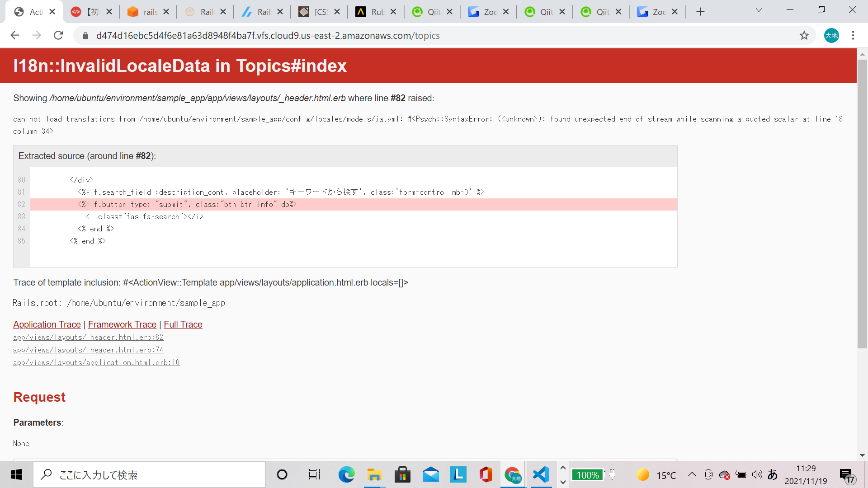868x488 pixels.
Task: Open the notification center icon
Action: click(847, 475)
